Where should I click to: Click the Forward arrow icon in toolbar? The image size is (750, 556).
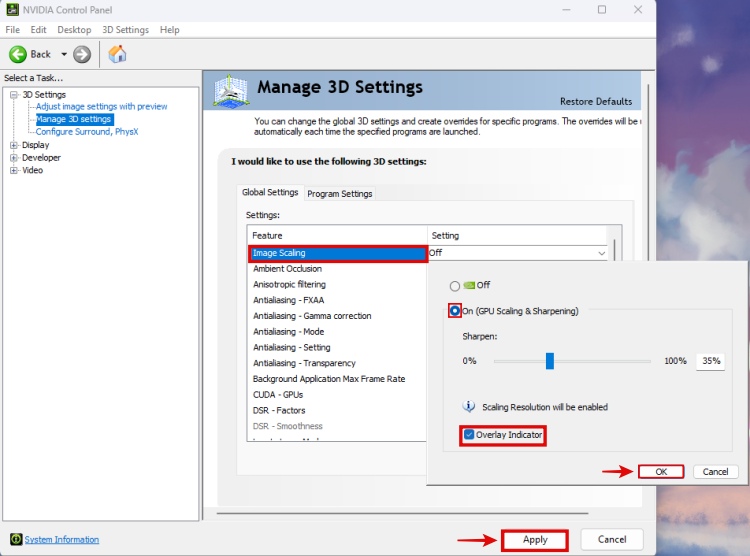click(x=82, y=54)
